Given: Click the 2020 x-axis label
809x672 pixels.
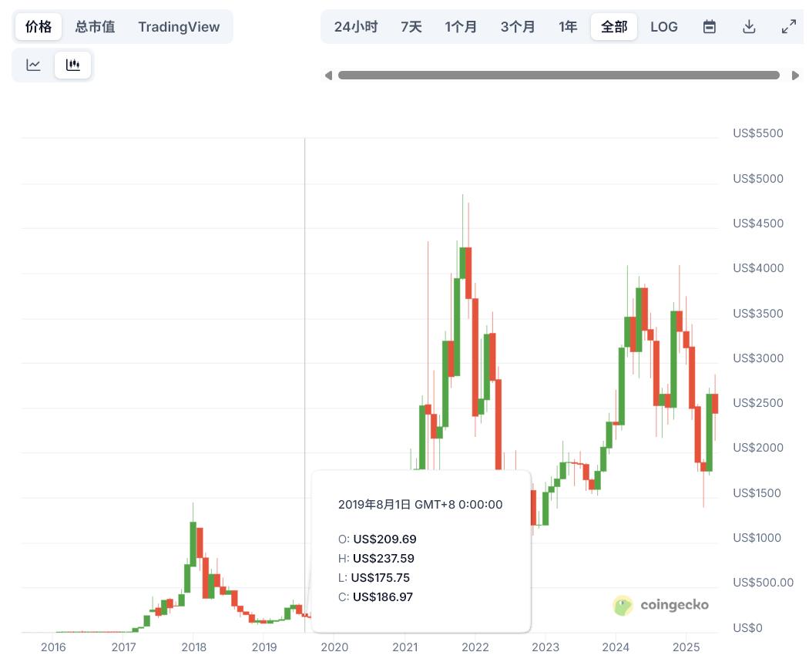Looking at the screenshot, I should point(334,647).
